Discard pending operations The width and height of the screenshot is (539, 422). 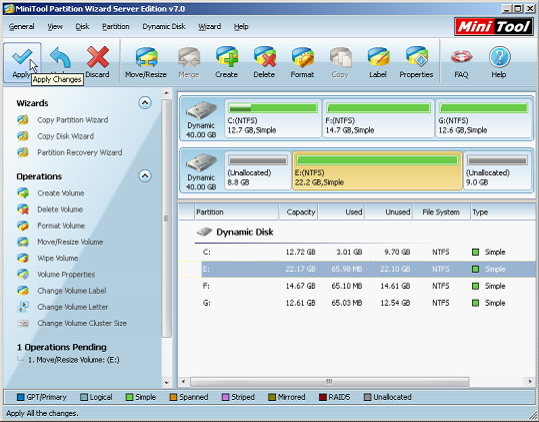[x=98, y=63]
